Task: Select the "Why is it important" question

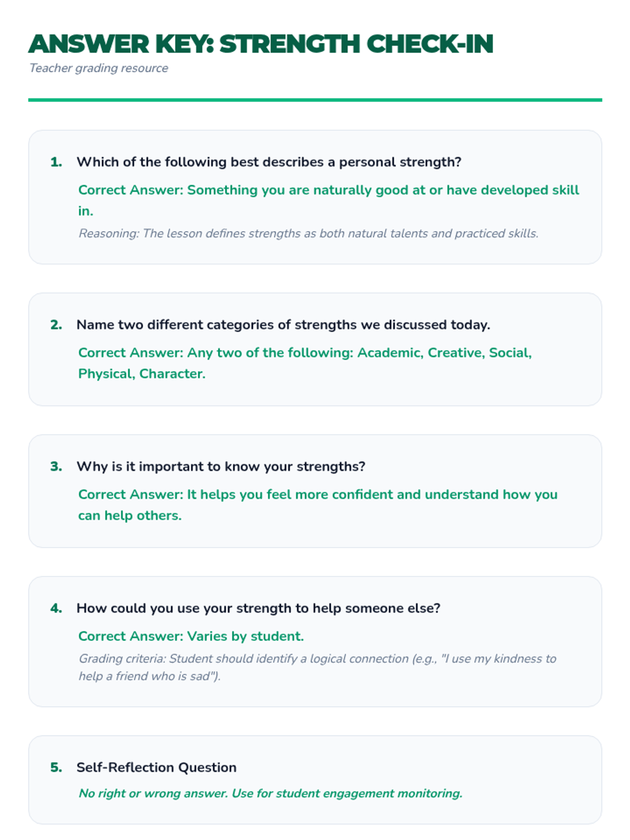Action: click(x=220, y=467)
